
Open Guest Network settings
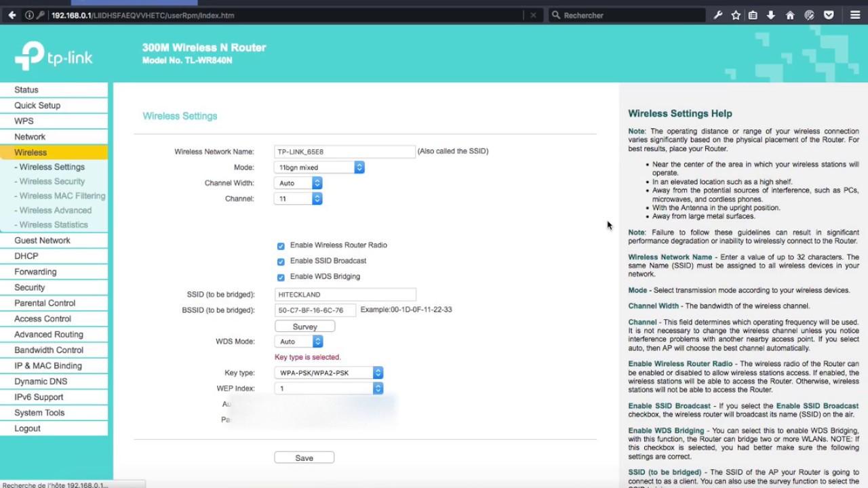(x=54, y=240)
